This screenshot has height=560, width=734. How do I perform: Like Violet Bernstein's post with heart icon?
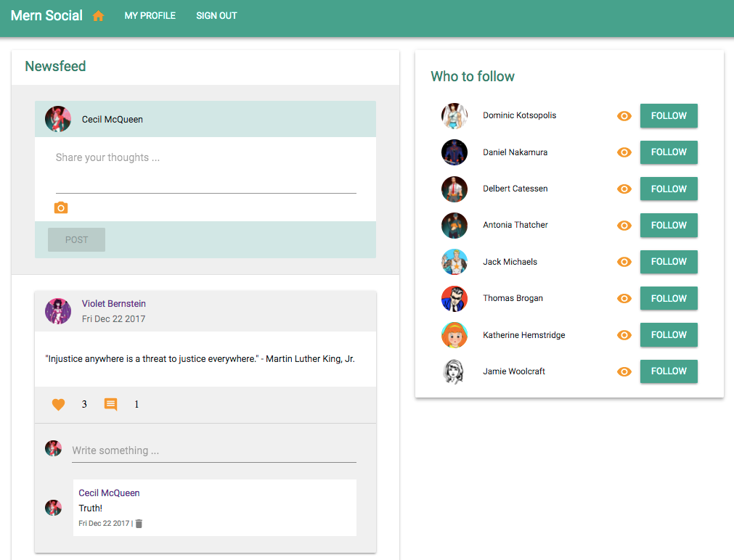tap(59, 405)
